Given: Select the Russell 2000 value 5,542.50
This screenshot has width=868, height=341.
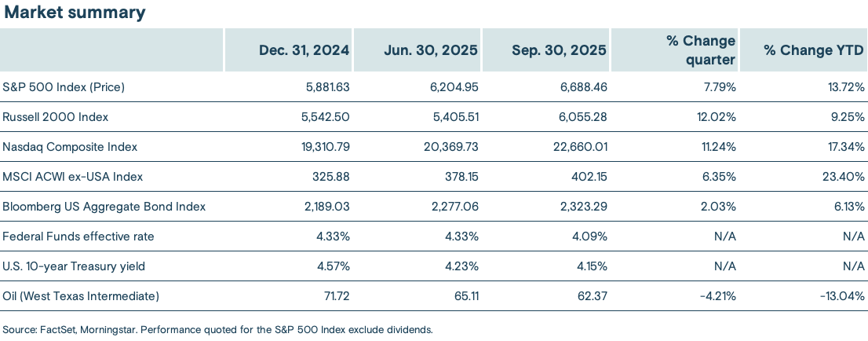Looking at the screenshot, I should [323, 116].
